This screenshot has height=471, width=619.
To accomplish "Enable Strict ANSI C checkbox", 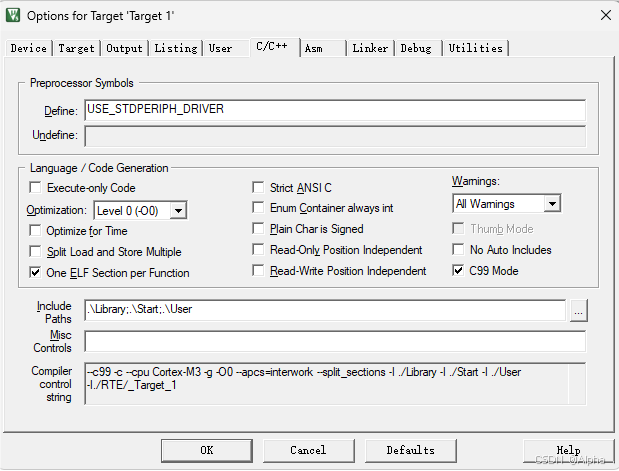I will 258,187.
